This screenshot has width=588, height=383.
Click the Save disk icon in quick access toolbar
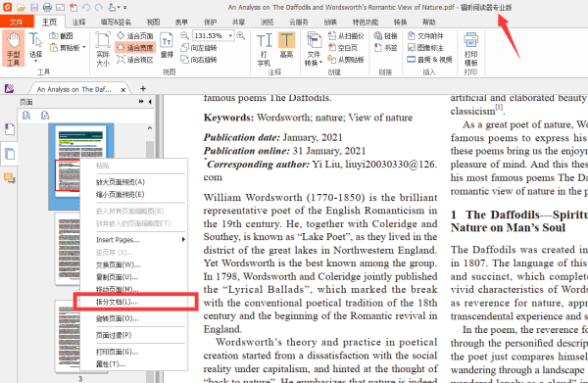(x=34, y=7)
